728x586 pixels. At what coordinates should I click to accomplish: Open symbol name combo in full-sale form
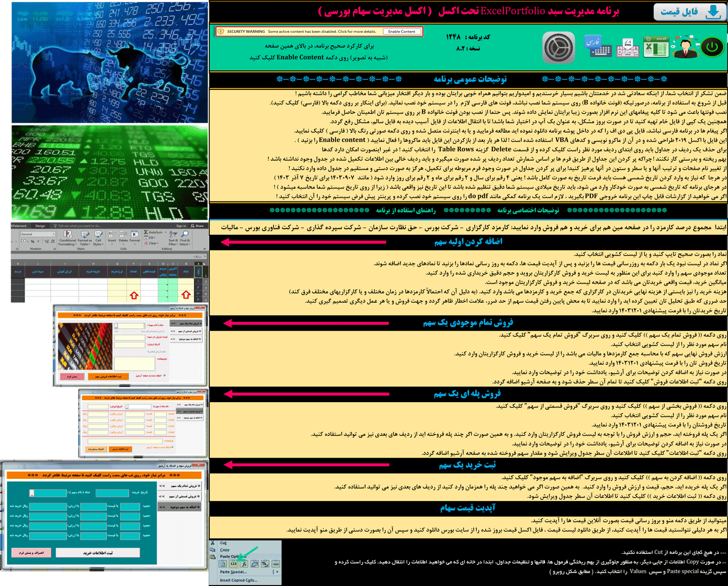[x=131, y=326]
